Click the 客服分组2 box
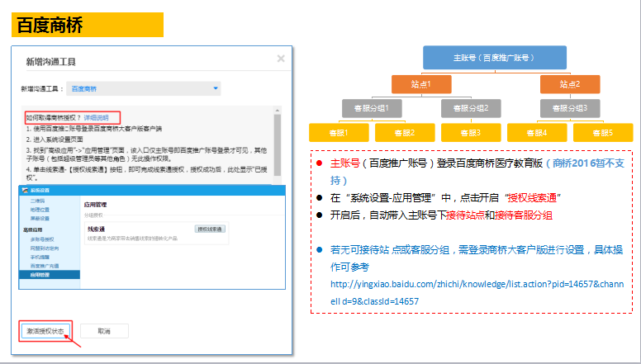This screenshot has width=641, height=364. 471,108
